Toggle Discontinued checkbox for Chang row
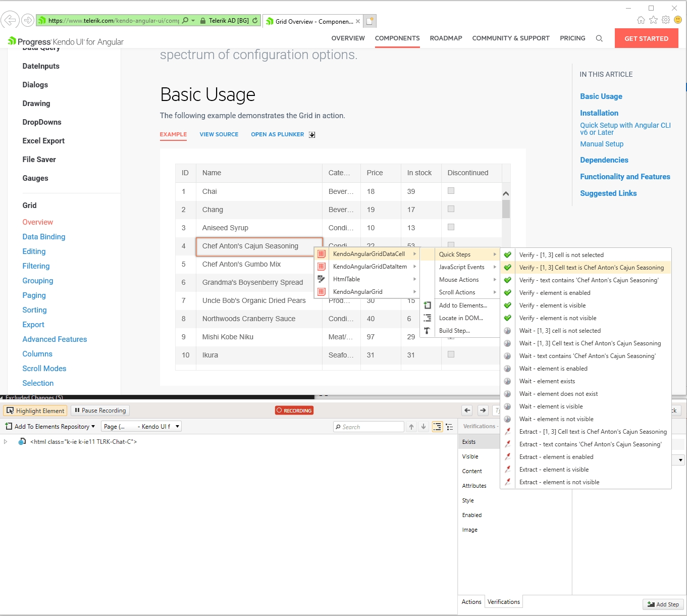The height and width of the screenshot is (616, 687). [451, 209]
